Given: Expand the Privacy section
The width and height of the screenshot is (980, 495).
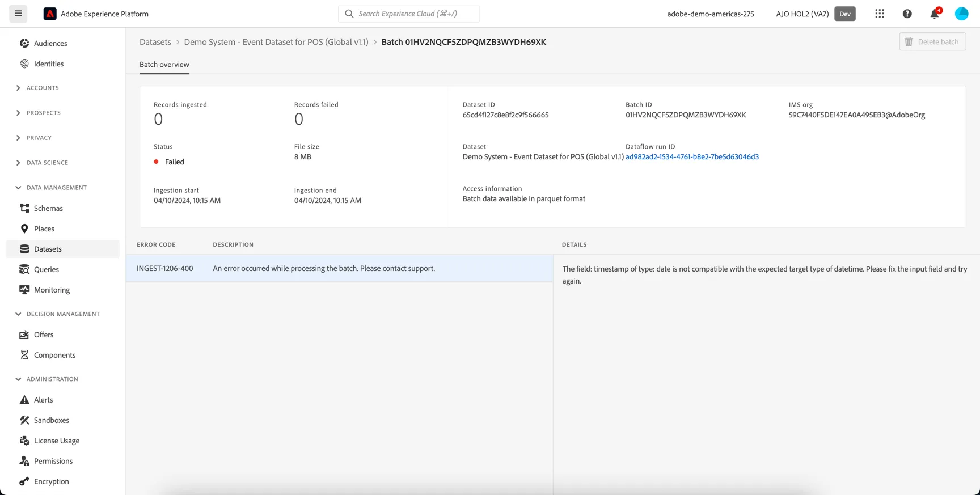Looking at the screenshot, I should pos(18,138).
